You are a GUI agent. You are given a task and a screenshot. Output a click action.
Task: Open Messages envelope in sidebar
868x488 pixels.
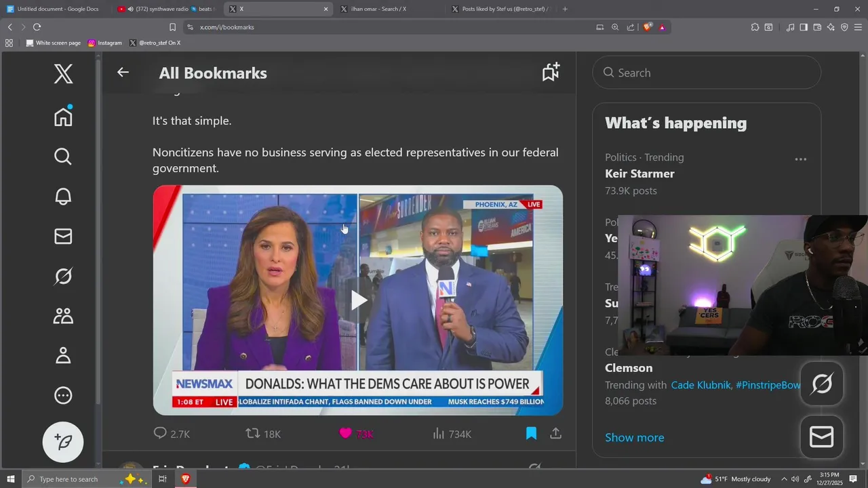[63, 236]
